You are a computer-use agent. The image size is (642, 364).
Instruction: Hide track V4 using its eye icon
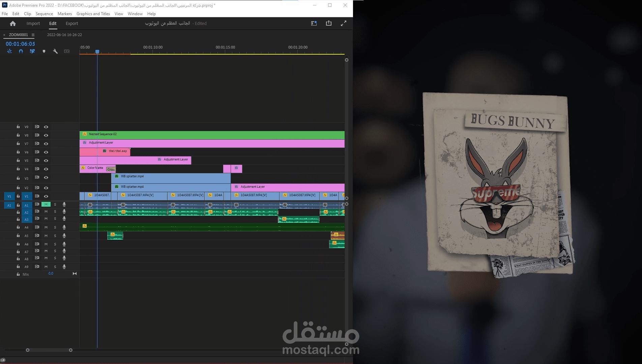click(x=46, y=169)
